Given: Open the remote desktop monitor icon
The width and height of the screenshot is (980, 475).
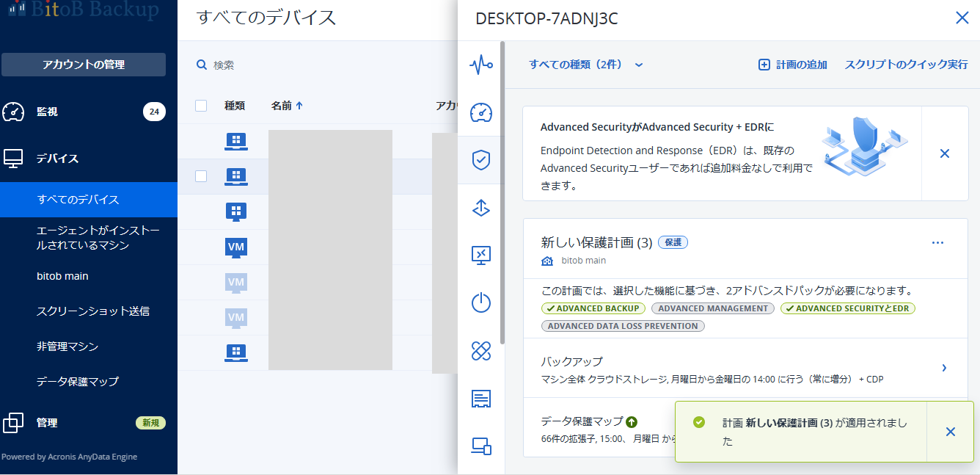Looking at the screenshot, I should point(481,255).
